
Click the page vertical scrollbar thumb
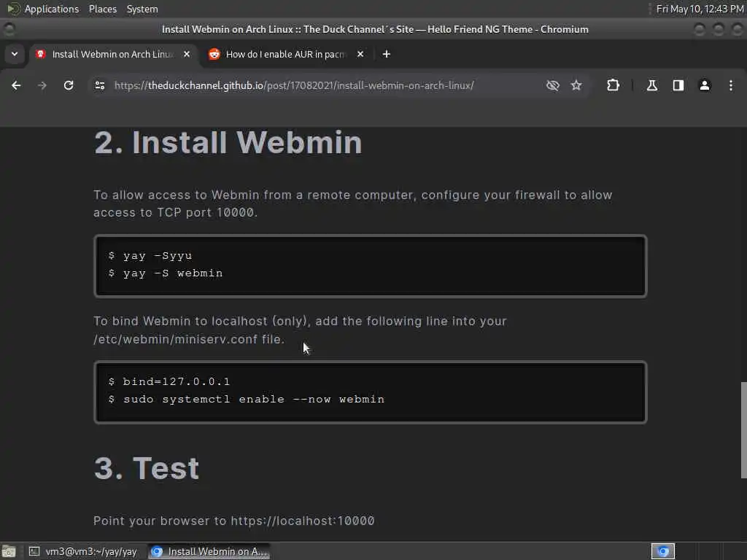tap(743, 429)
